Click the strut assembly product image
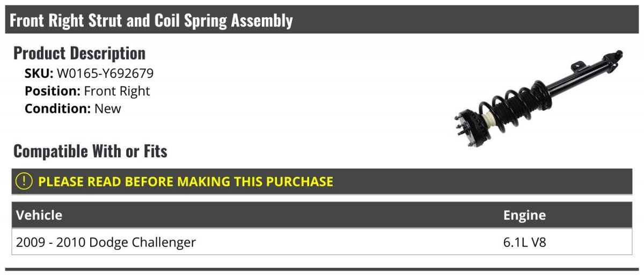 pos(537,102)
